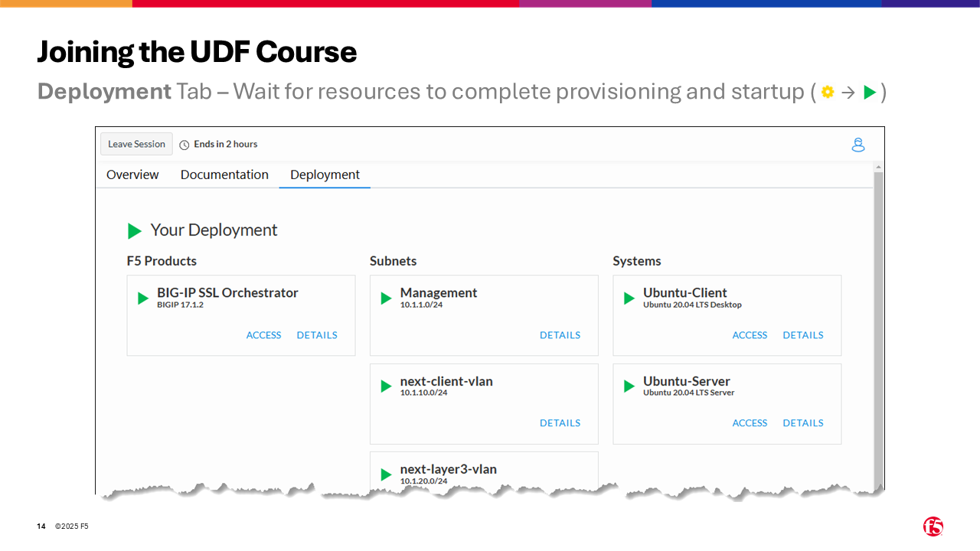Open the Documentation tab
The image size is (980, 551).
tap(224, 174)
